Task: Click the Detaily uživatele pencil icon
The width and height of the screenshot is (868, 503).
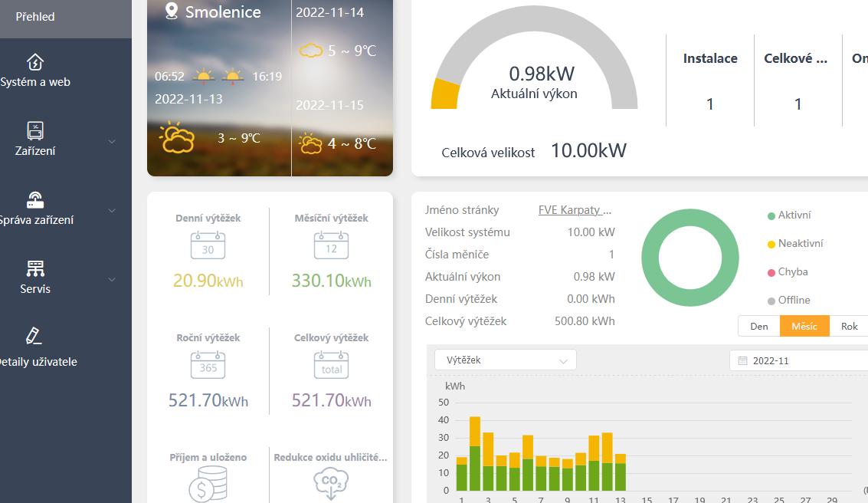Action: 34,336
